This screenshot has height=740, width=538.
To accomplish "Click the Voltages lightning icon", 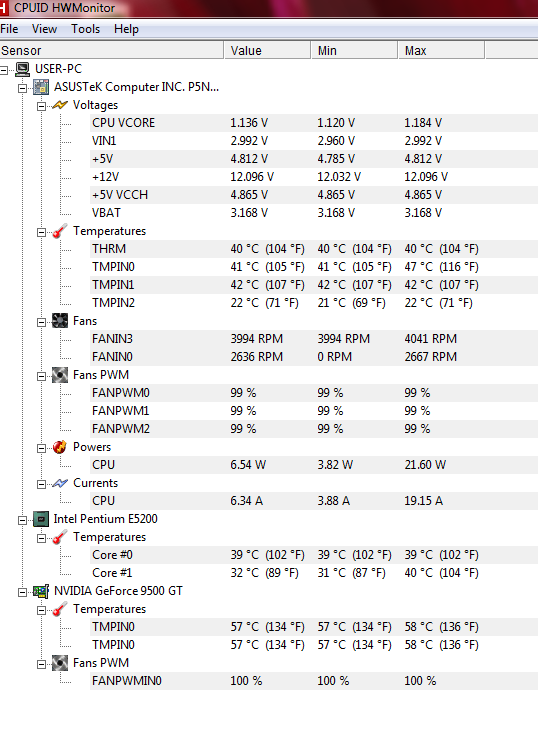I will click(x=60, y=105).
